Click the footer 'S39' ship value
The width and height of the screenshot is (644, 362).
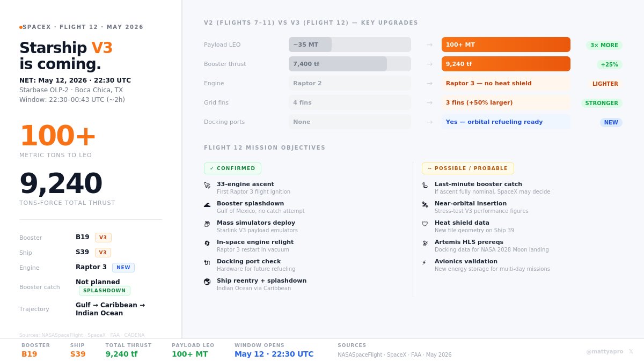pos(78,354)
